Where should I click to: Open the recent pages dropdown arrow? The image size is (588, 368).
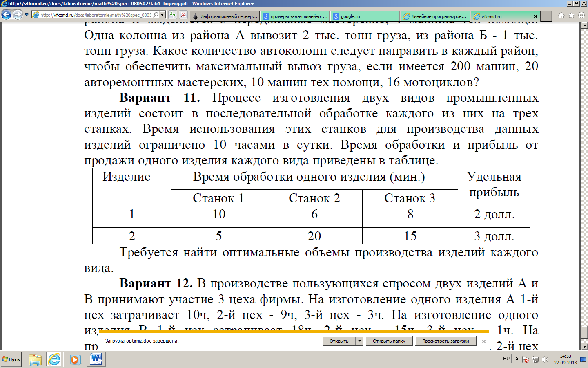[x=27, y=15]
